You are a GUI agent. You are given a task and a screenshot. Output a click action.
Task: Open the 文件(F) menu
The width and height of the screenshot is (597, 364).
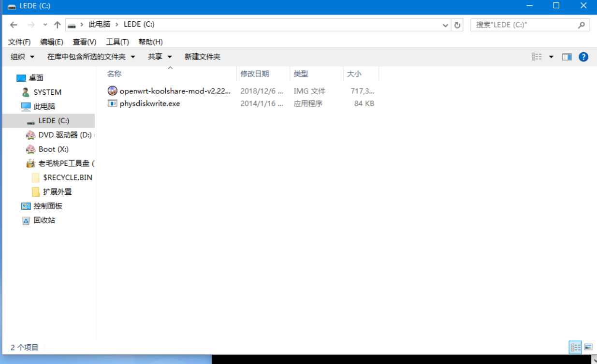point(19,42)
